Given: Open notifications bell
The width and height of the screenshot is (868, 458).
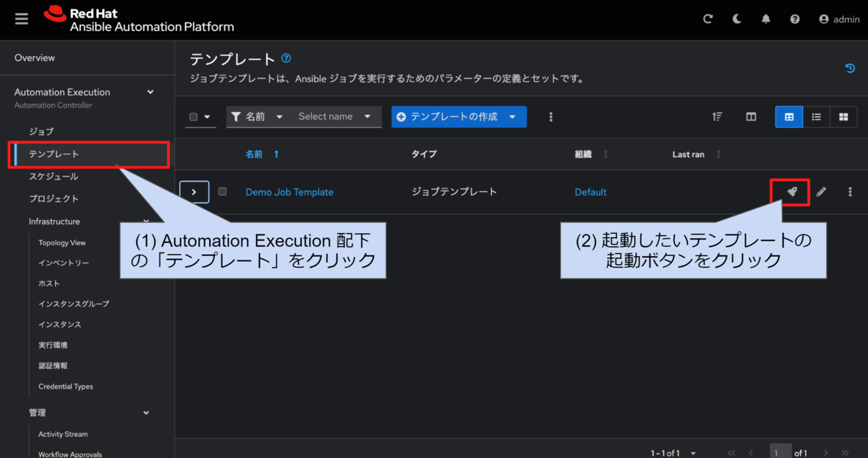Looking at the screenshot, I should 766,20.
